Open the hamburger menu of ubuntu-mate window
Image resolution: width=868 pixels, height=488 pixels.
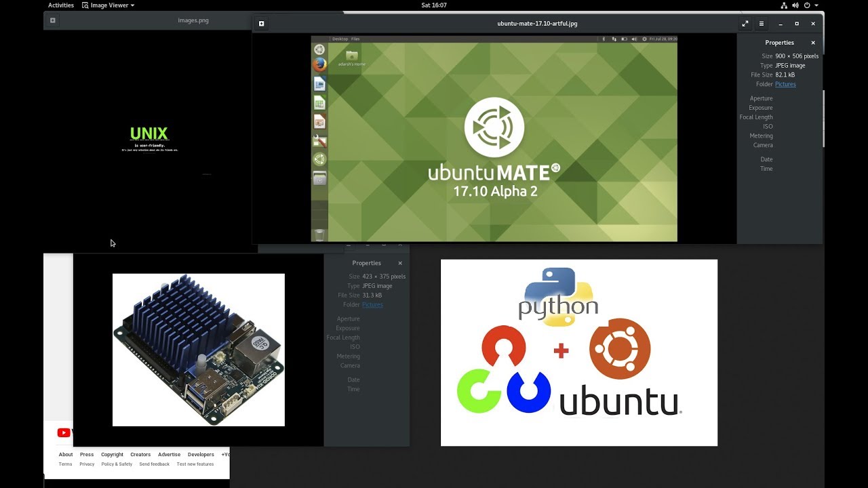[x=762, y=24]
